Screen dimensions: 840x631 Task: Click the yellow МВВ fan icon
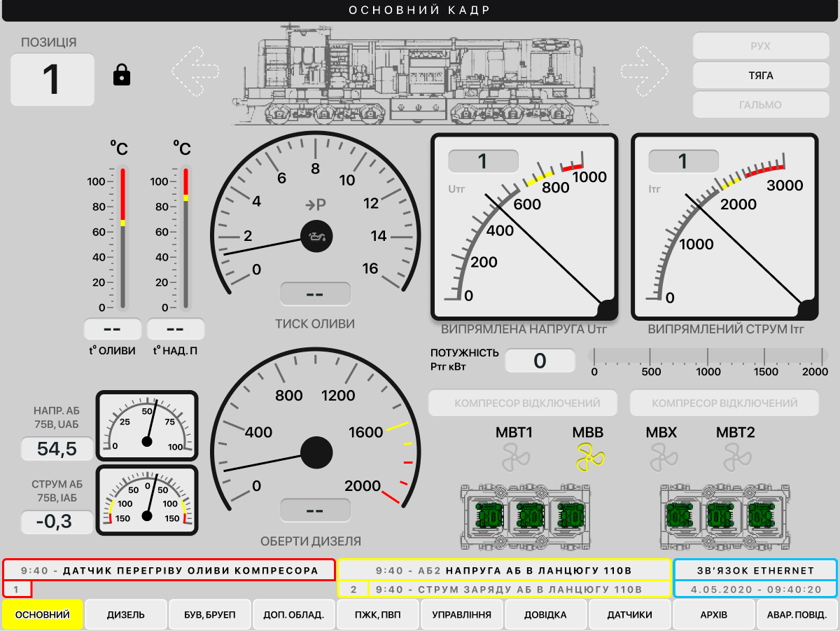589,459
